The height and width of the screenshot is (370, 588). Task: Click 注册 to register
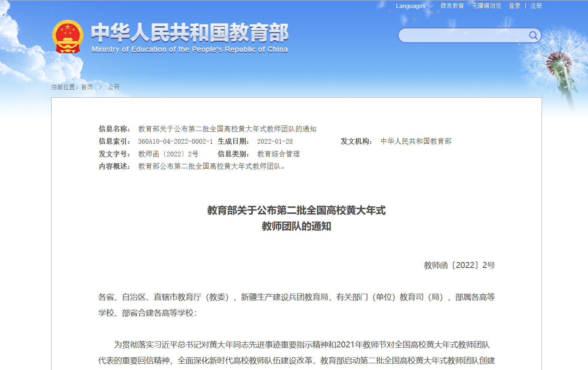[x=536, y=6]
